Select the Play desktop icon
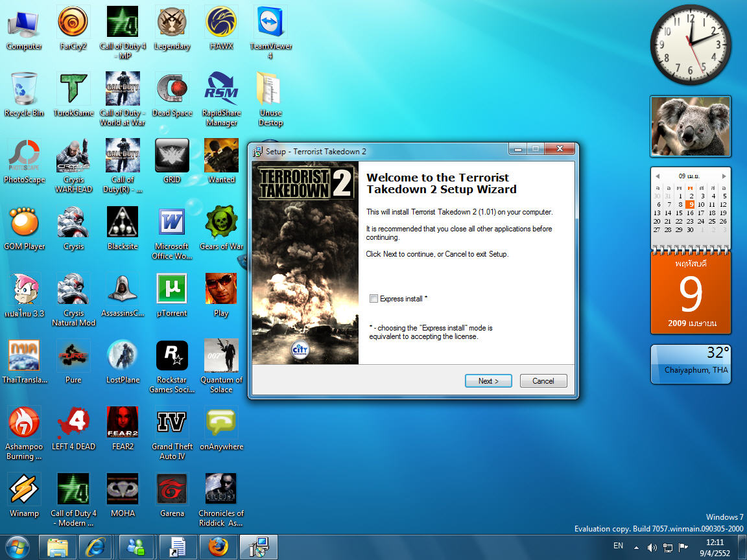Image resolution: width=747 pixels, height=560 pixels. [x=221, y=294]
